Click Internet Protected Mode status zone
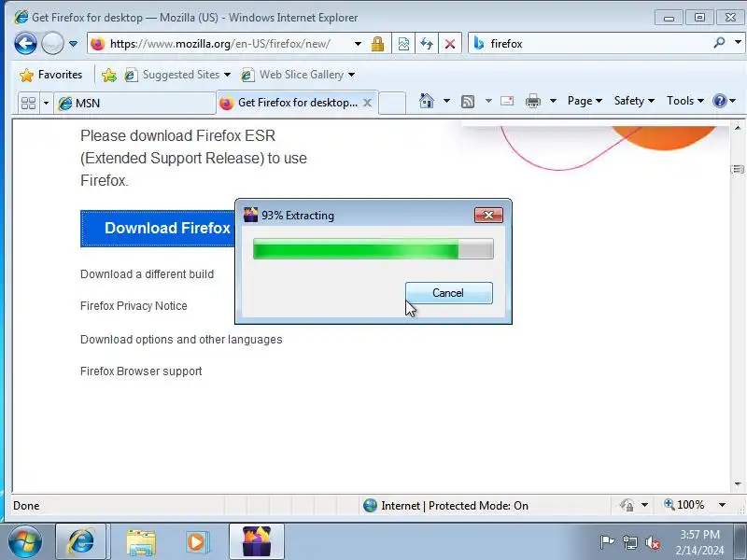Viewport: 747px width, 560px height. 445,505
